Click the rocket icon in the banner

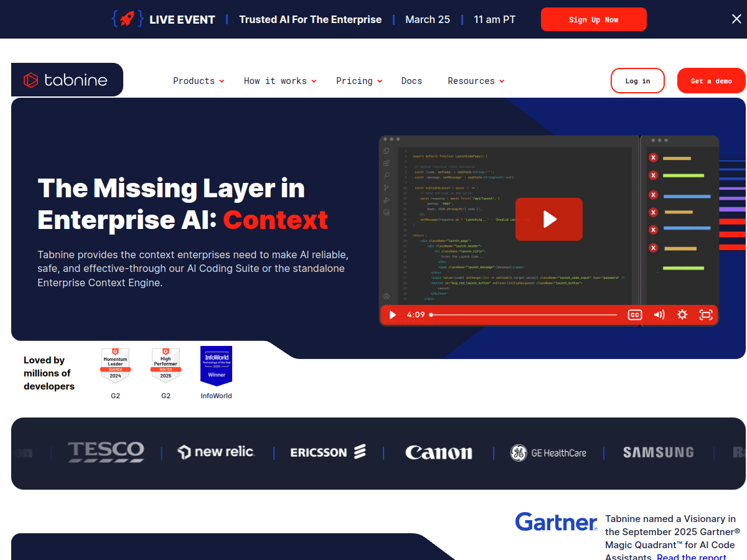pyautogui.click(x=127, y=19)
